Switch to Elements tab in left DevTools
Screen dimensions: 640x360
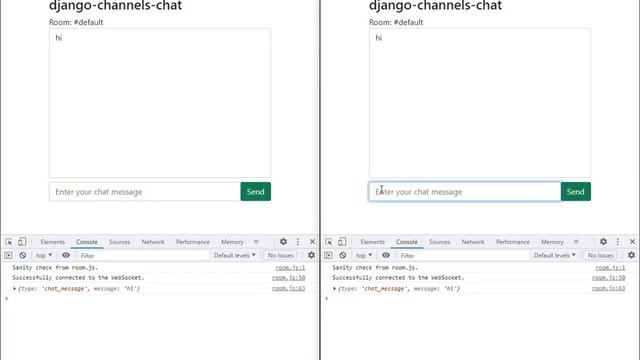pos(53,242)
